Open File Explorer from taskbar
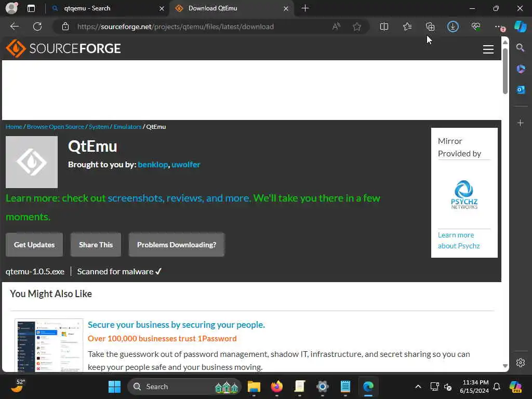Screen dimensions: 532x399 [x=254, y=387]
